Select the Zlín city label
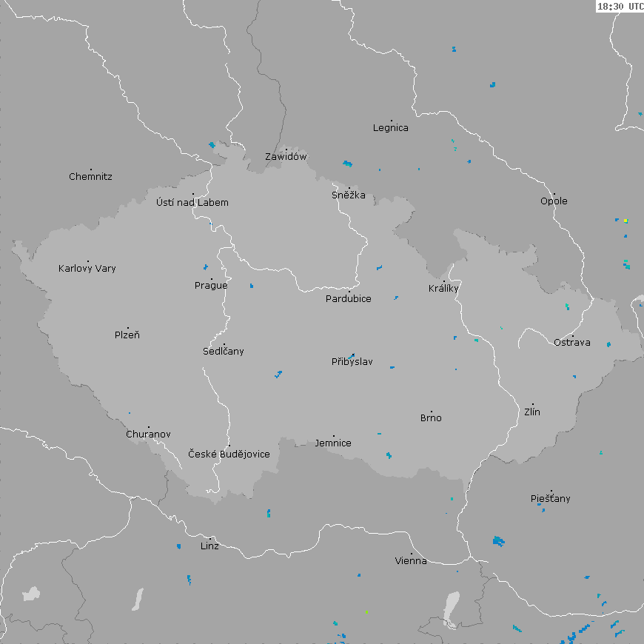Viewport: 644px width, 644px height. 532,412
